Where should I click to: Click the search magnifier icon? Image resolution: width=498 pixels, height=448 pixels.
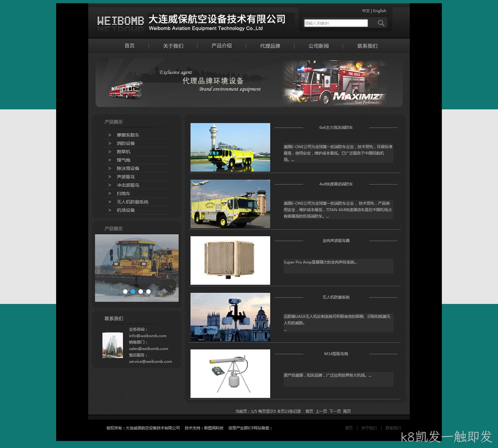point(381,23)
